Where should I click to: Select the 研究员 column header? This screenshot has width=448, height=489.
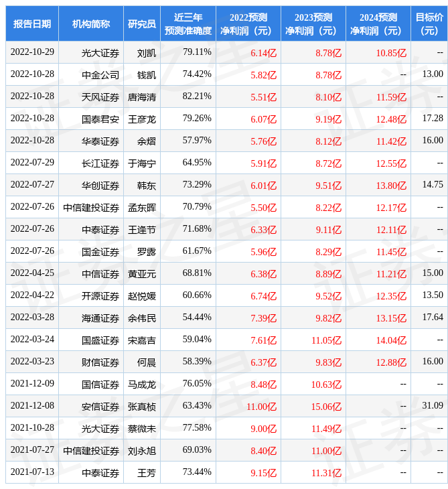click(x=142, y=23)
